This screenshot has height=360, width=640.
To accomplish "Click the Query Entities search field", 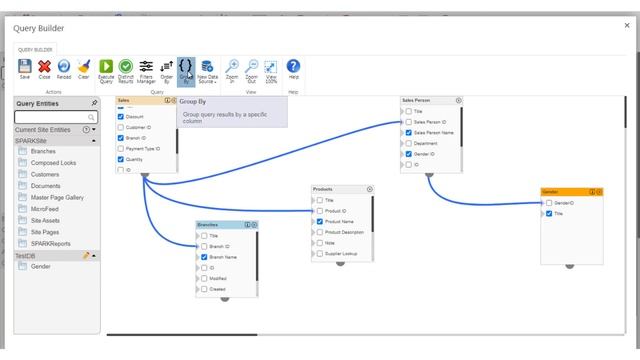I will click(56, 118).
